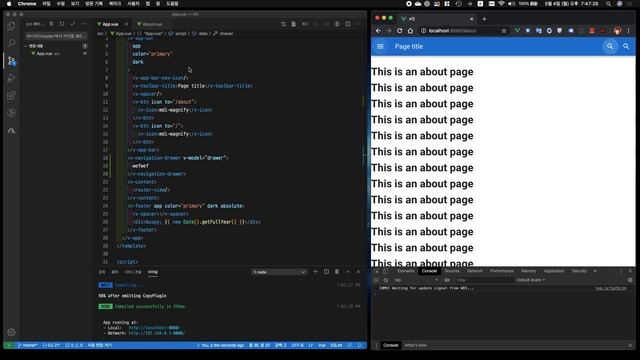Click the DevTools inspect element icon
This screenshot has width=640, height=360.
pos(376,271)
